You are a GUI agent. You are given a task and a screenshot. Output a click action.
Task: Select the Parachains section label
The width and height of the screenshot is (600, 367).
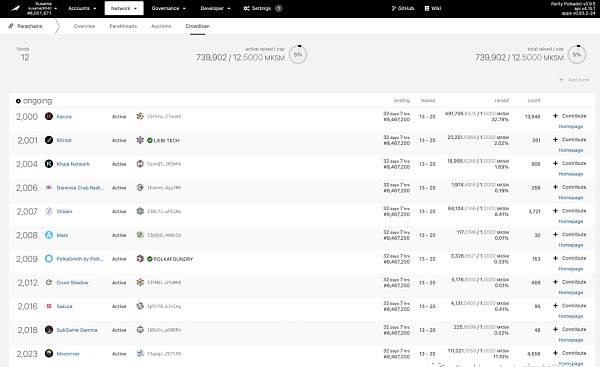point(26,26)
